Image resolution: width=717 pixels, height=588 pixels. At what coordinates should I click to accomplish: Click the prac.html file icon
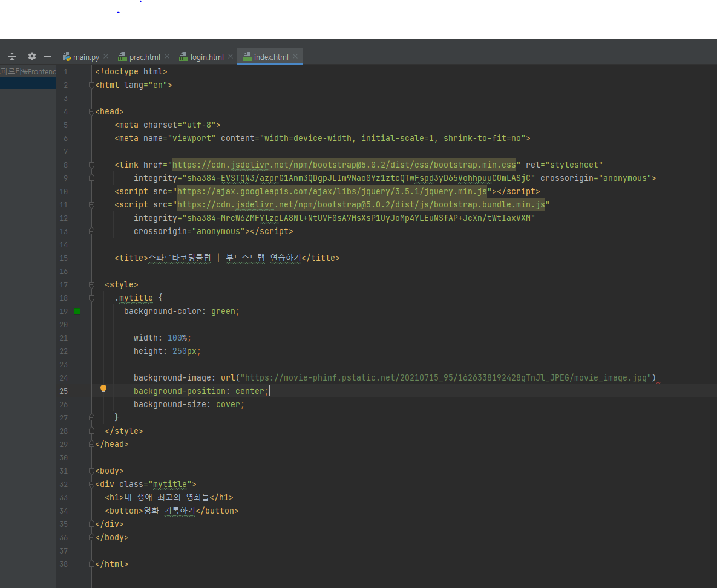click(x=122, y=57)
